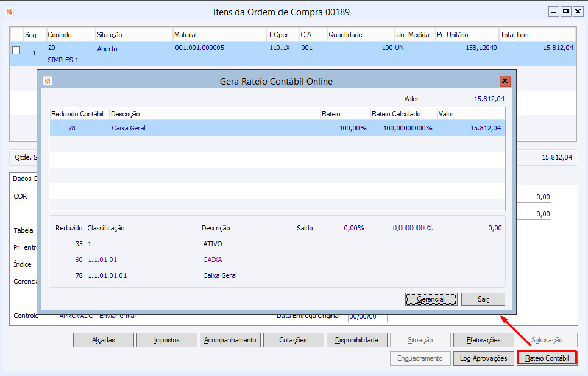The width and height of the screenshot is (588, 376).
Task: Open the Impostos window
Action: point(166,340)
